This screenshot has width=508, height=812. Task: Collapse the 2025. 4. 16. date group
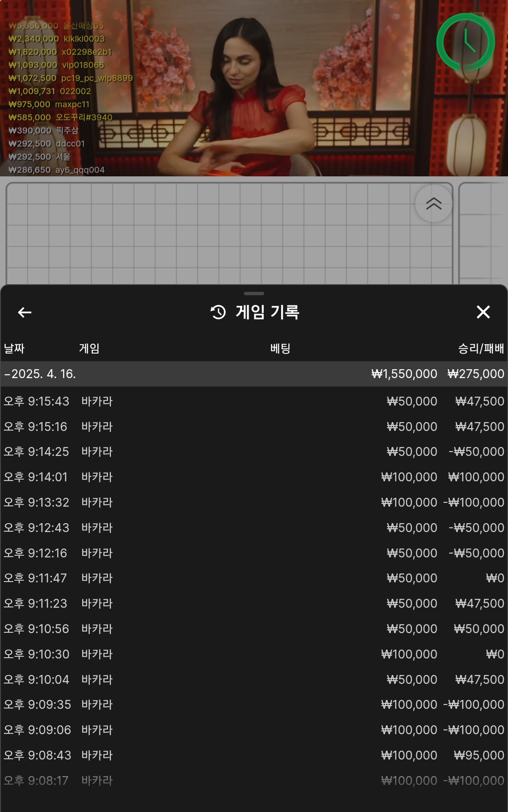pos(40,374)
